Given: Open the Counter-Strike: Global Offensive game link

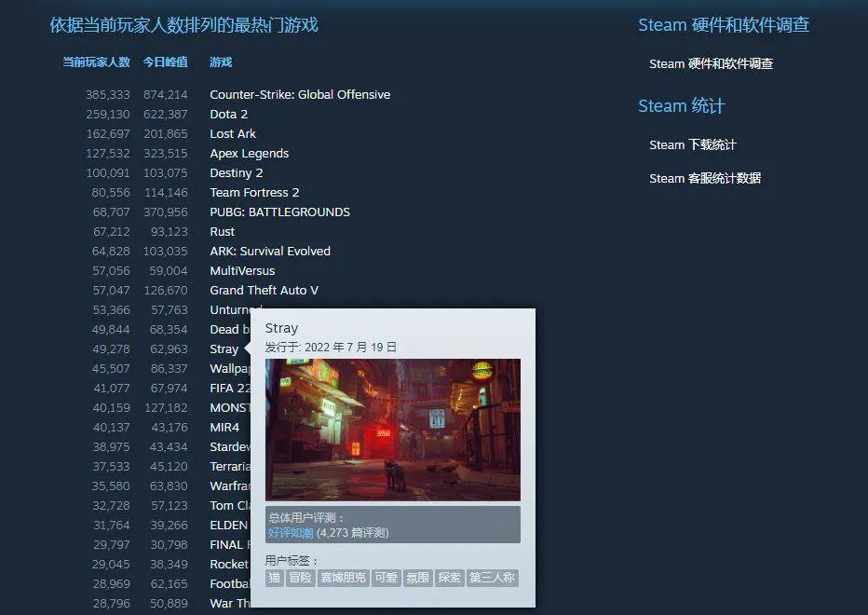Looking at the screenshot, I should pos(300,95).
